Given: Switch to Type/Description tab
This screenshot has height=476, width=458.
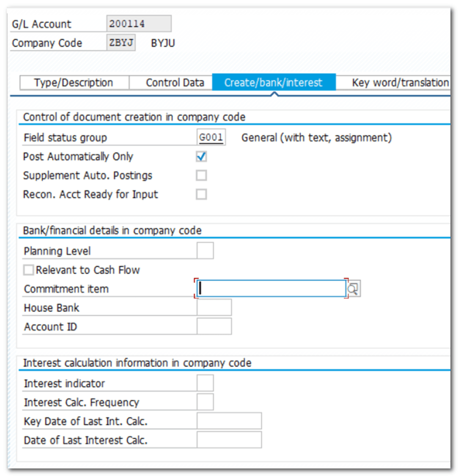Looking at the screenshot, I should click(x=74, y=83).
